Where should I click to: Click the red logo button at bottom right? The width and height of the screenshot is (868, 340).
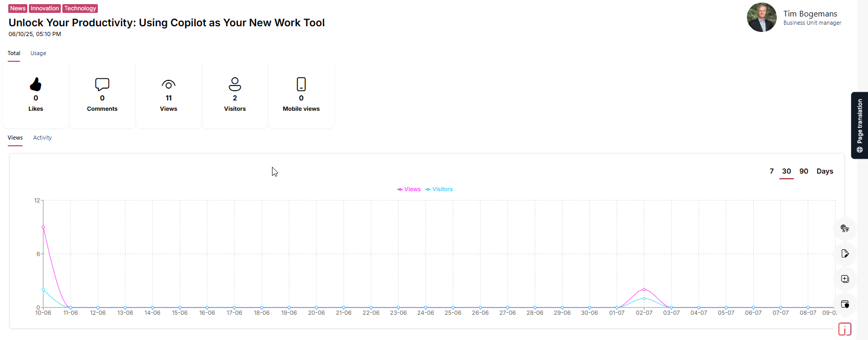[845, 329]
